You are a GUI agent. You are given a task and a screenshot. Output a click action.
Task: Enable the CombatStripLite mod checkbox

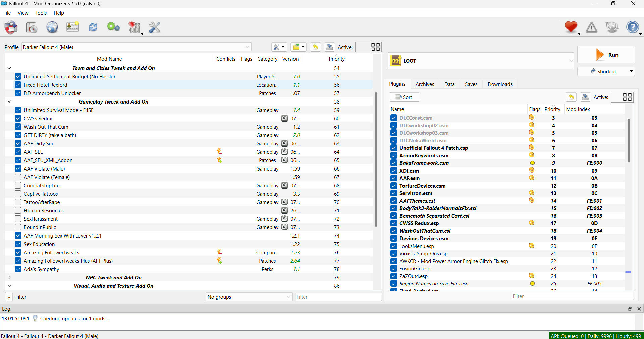coord(18,186)
